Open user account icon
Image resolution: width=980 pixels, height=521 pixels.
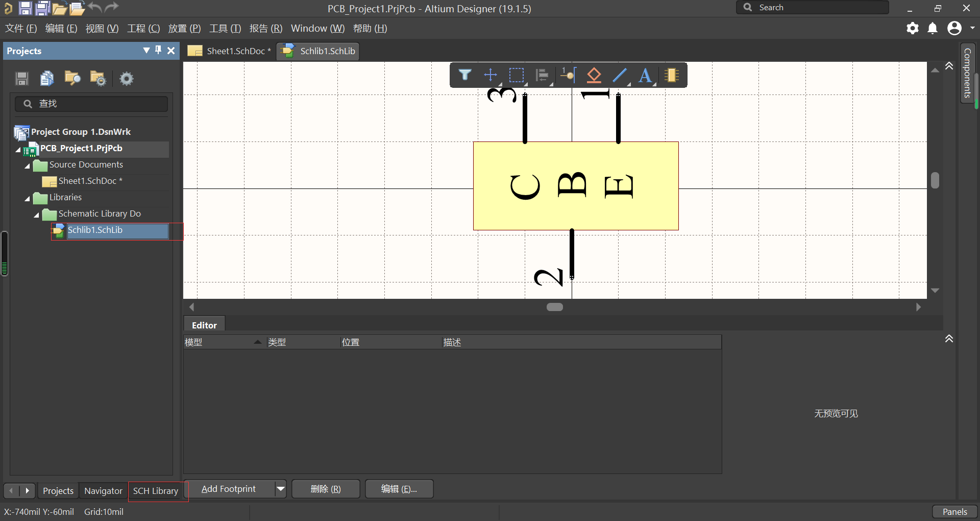click(x=954, y=28)
